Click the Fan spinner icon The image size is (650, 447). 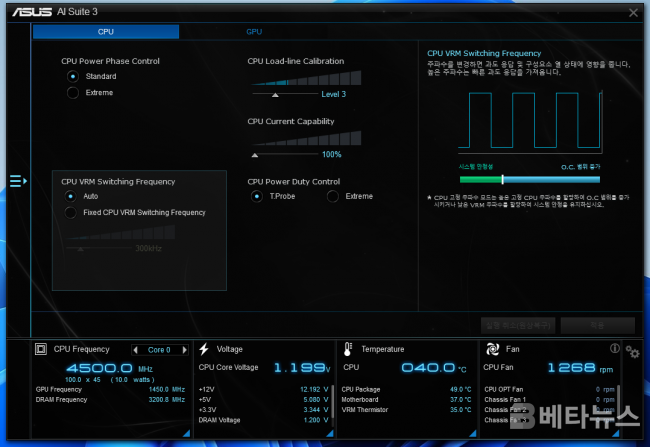(492, 349)
